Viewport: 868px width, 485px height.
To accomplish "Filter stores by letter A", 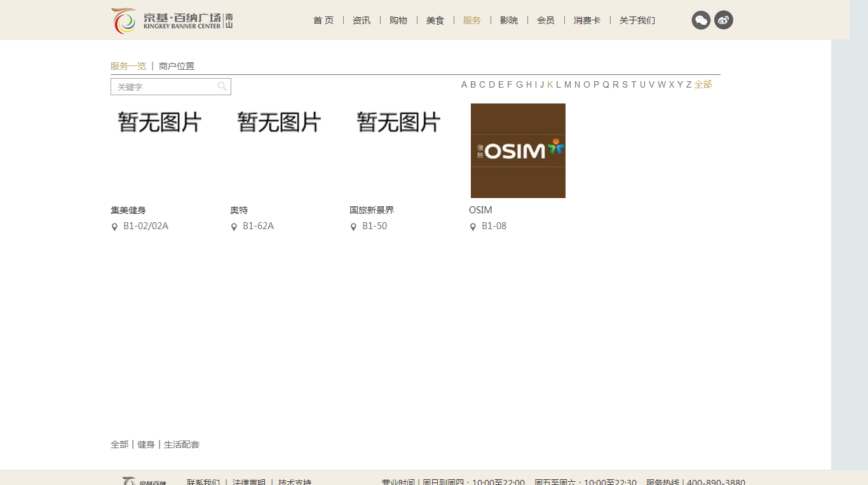I will (x=464, y=84).
